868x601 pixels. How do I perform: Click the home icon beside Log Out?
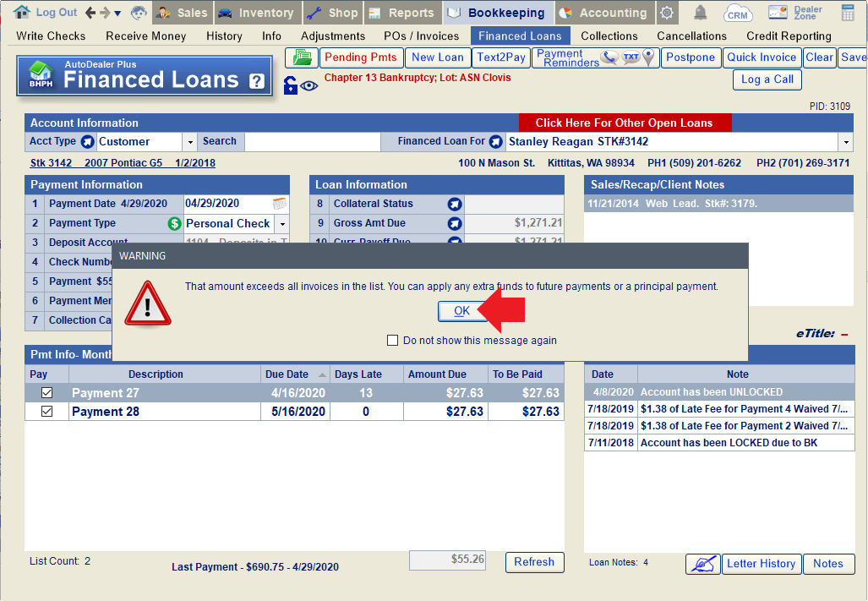22,12
